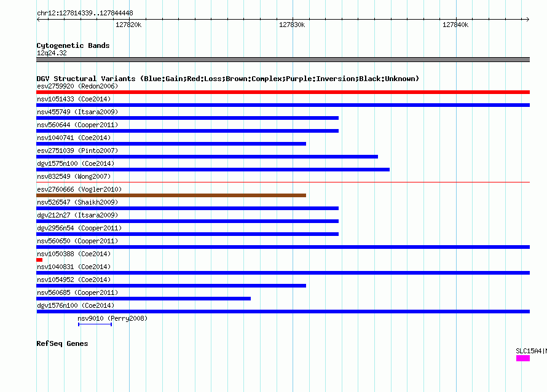Click the 127820k ruler mark
Screen dimensions: 547x392
(x=128, y=25)
